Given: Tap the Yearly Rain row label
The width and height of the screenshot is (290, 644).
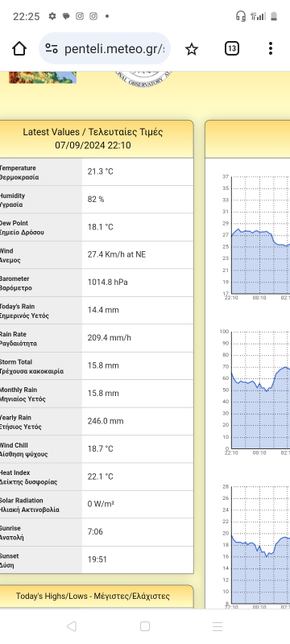Looking at the screenshot, I should [x=21, y=422].
